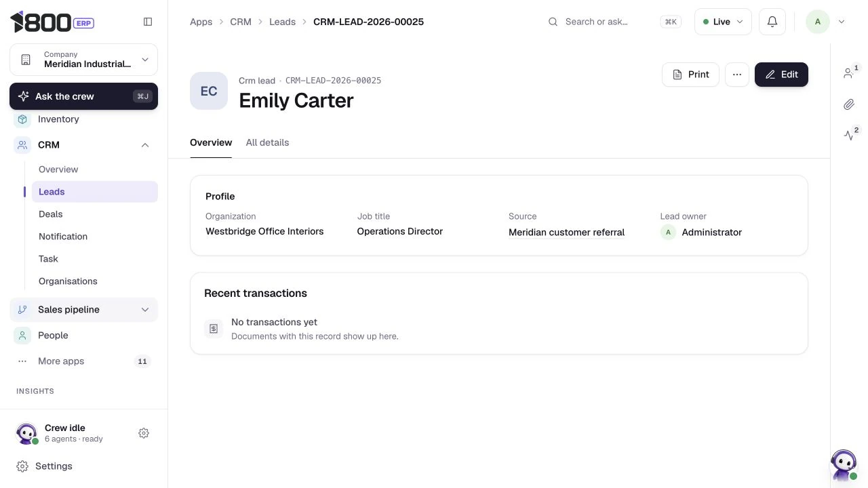Open the user account menu chevron
This screenshot has height=488, width=868.
click(x=842, y=22)
